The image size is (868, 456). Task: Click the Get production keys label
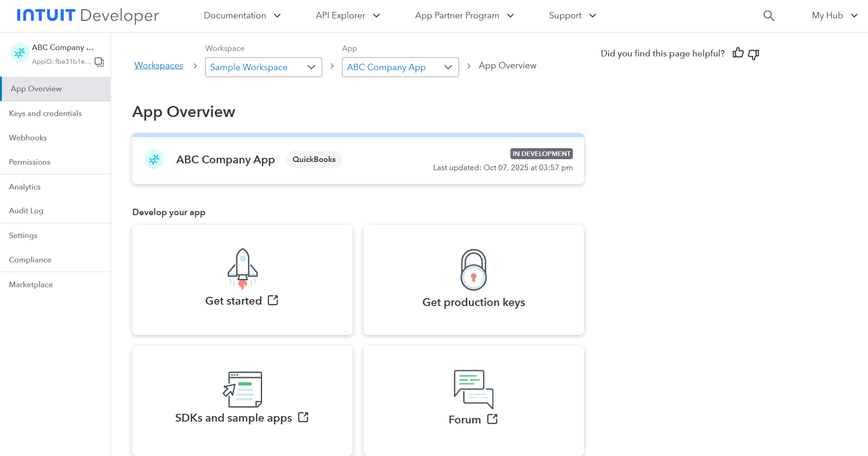click(x=474, y=302)
